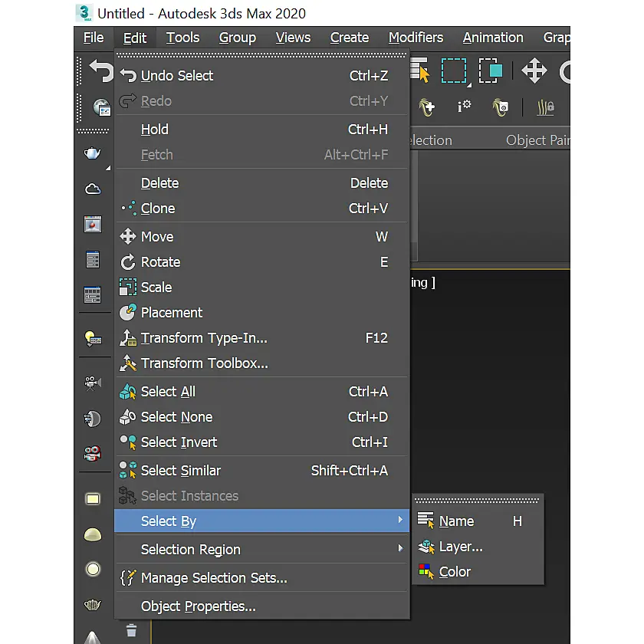Open the Modifiers menu
This screenshot has width=644, height=644.
click(416, 38)
